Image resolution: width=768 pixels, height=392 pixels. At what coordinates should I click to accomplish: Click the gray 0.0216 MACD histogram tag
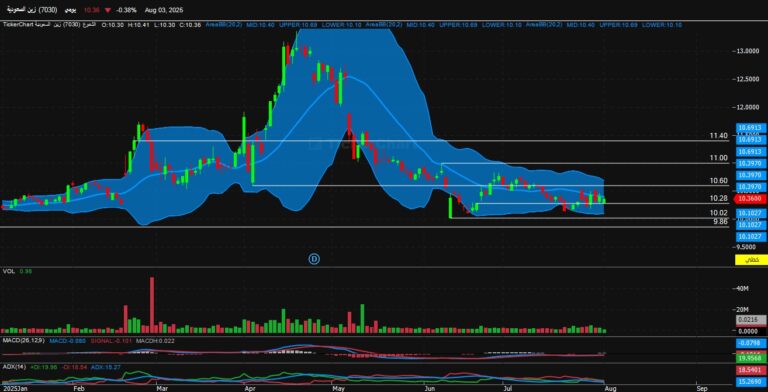pyautogui.click(x=749, y=320)
